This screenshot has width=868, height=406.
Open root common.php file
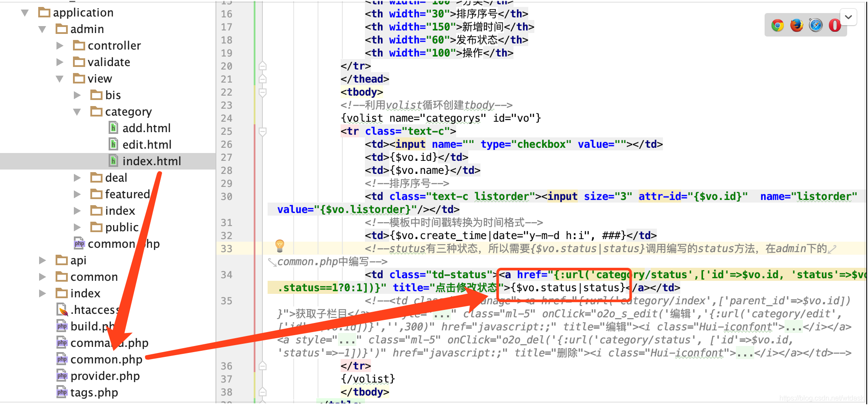(x=106, y=359)
